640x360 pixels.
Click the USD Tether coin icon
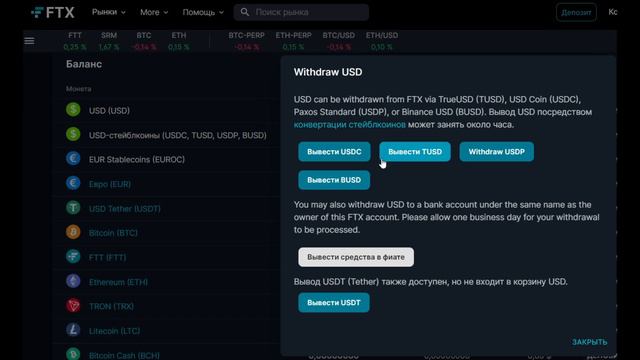73,208
